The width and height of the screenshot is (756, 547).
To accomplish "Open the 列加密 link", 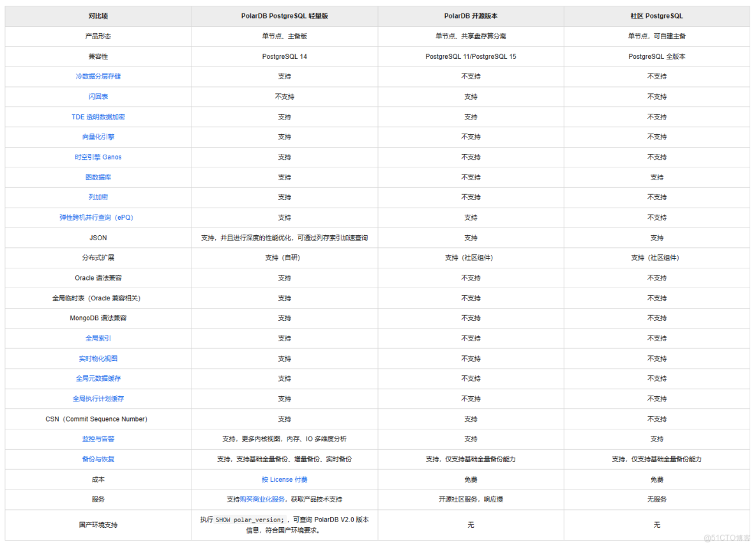I will click(98, 197).
